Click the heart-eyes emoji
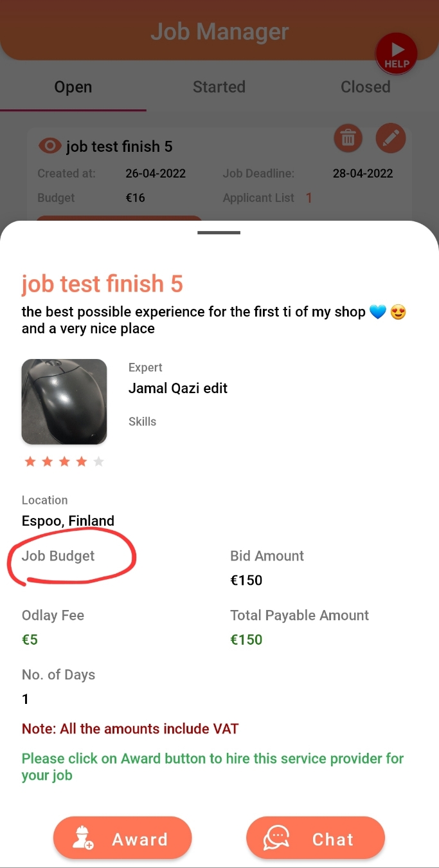This screenshot has height=868, width=439. [x=399, y=312]
